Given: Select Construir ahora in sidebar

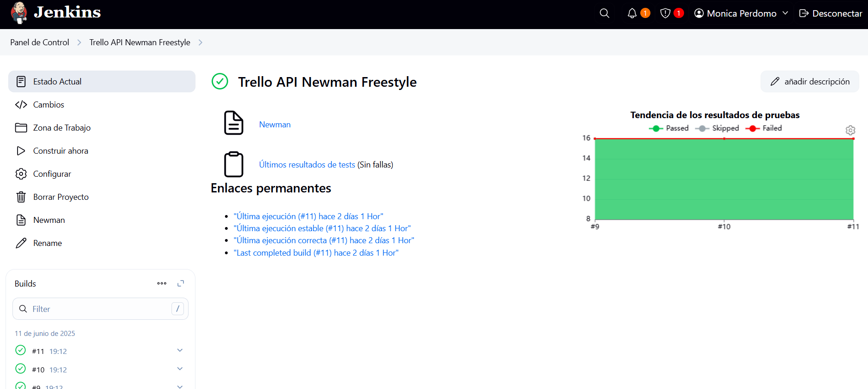Looking at the screenshot, I should tap(102, 151).
